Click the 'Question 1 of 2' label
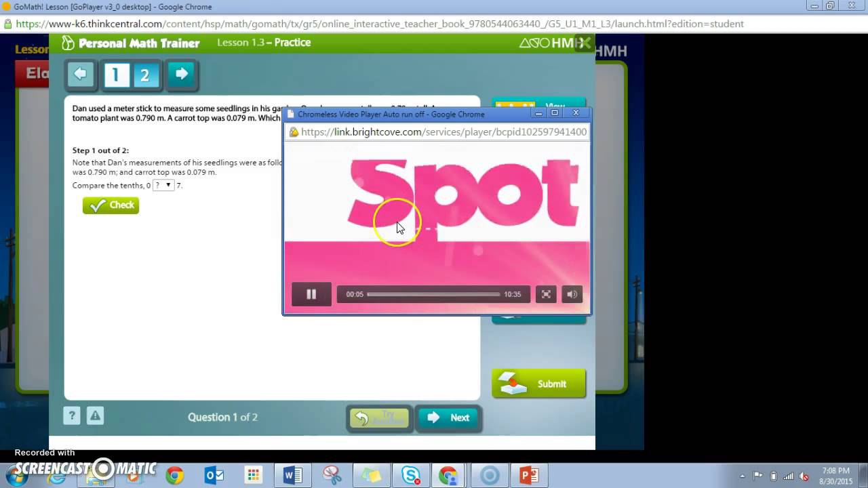Image resolution: width=868 pixels, height=488 pixels. (x=222, y=418)
